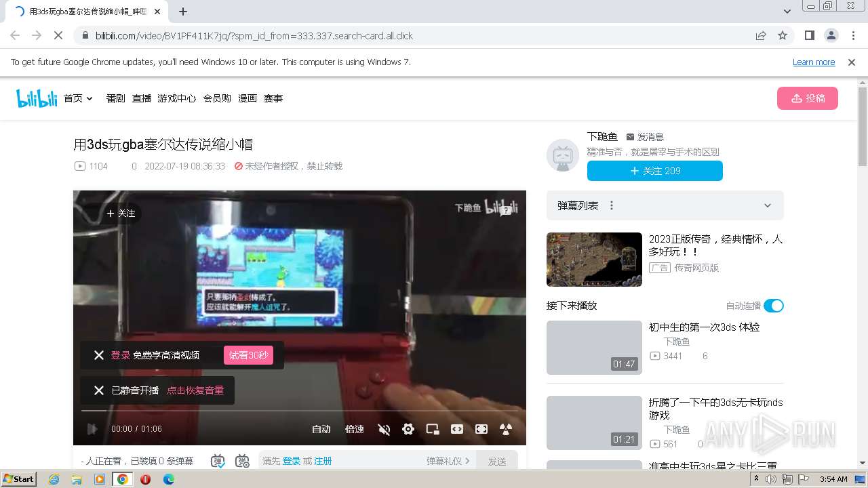Click the 试看30秒 button
868x488 pixels.
(x=248, y=355)
